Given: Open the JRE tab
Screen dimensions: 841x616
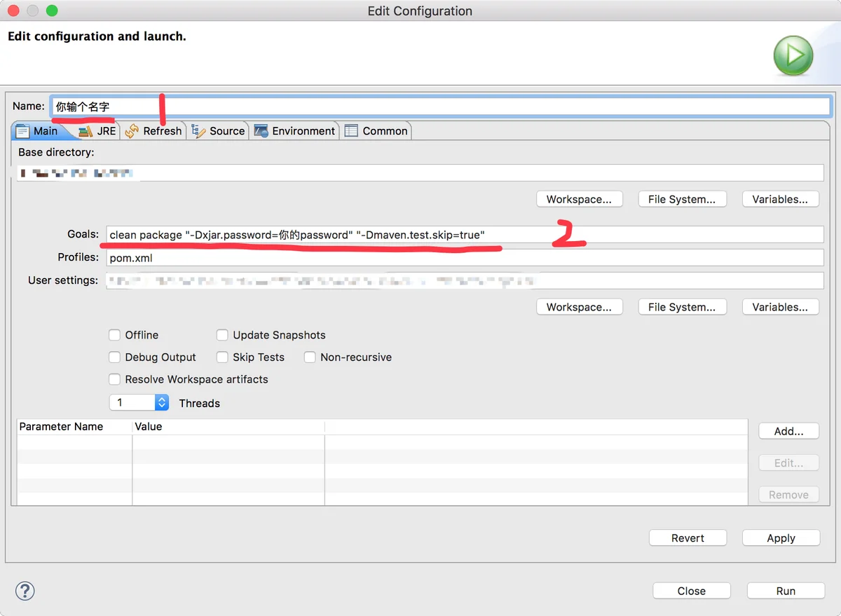Looking at the screenshot, I should pos(97,131).
